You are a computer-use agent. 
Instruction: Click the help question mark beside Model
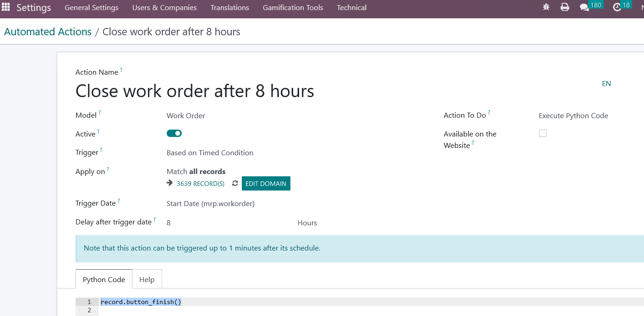coord(100,113)
